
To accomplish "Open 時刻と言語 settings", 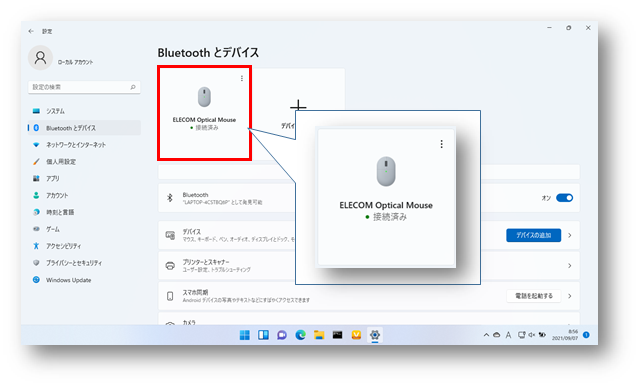I will [84, 212].
